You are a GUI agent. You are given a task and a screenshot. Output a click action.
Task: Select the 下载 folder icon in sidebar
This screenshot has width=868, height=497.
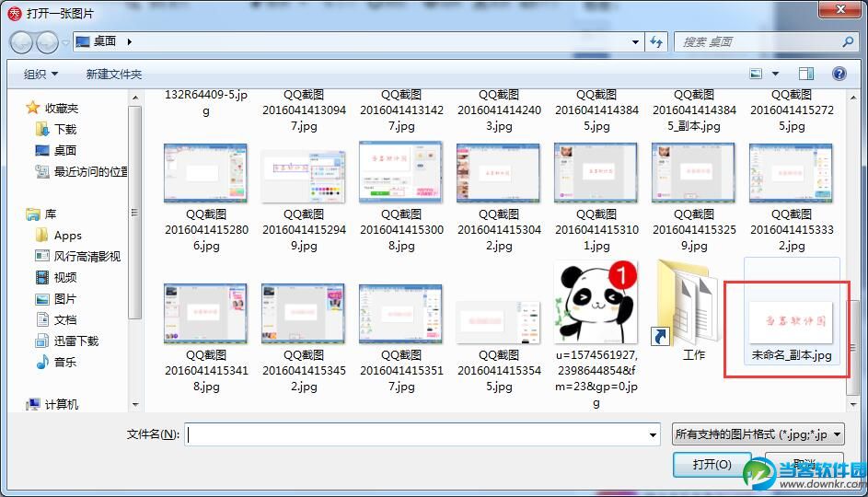coord(42,129)
